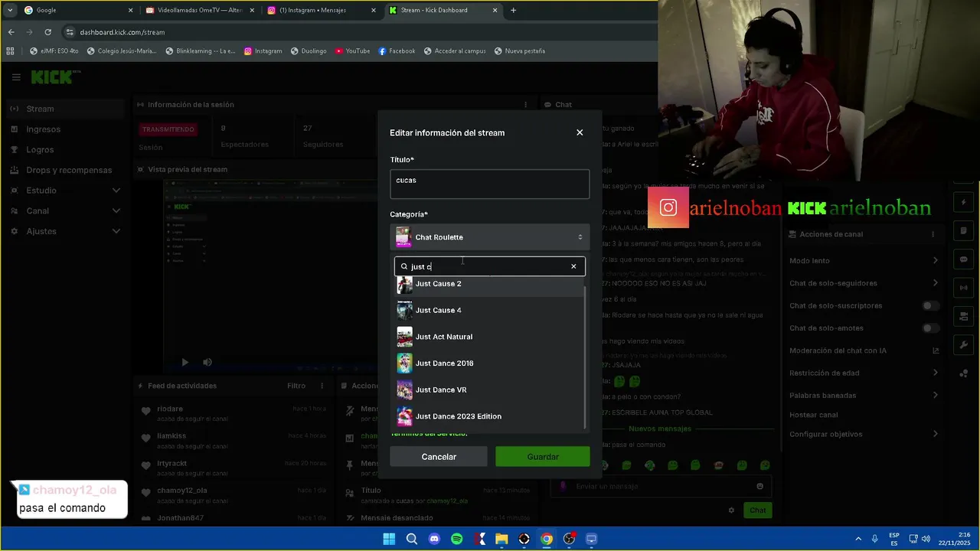Open chat settings gear icon

point(731,510)
